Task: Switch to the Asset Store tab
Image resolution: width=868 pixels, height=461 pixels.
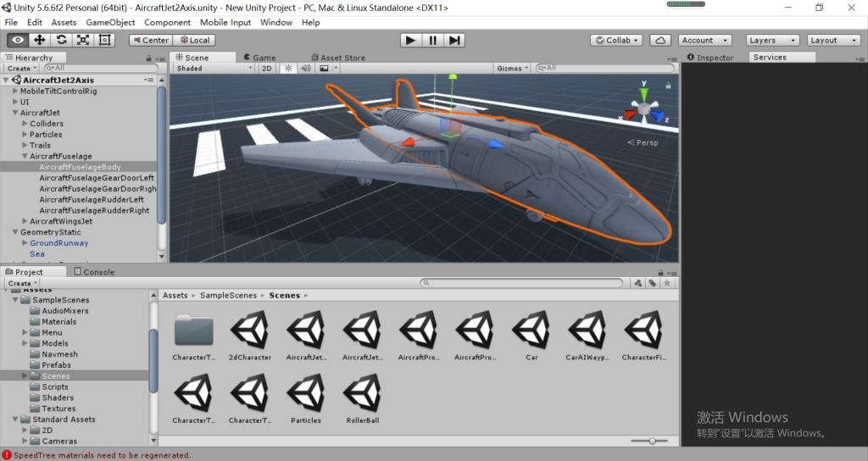Action: coord(337,57)
